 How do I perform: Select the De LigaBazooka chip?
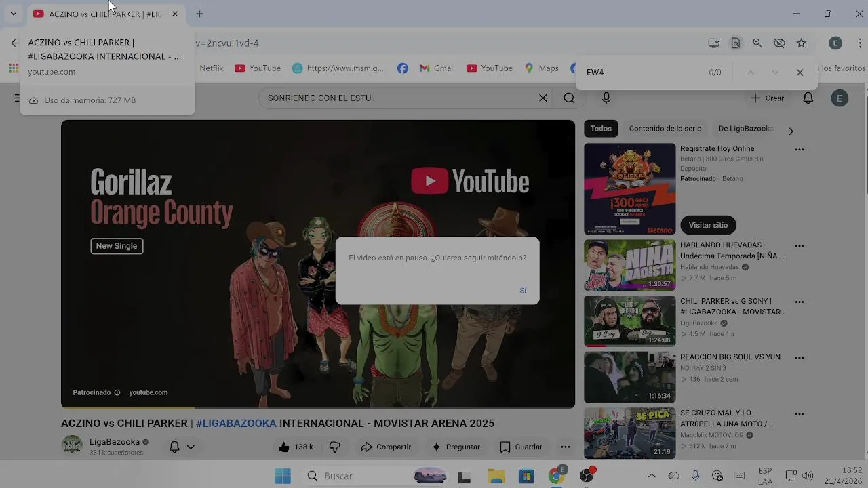pos(746,128)
